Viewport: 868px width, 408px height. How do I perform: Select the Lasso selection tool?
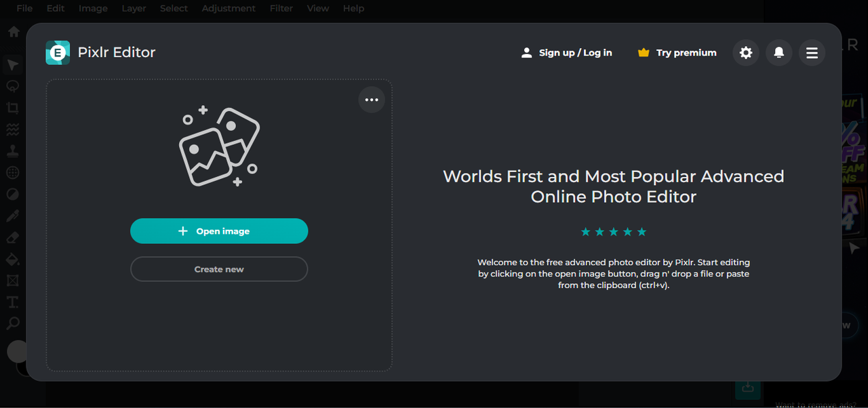(13, 87)
